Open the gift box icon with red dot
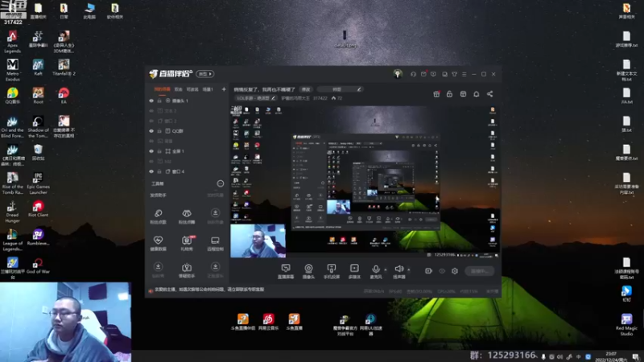Screen dimensions: 644x362 click(x=436, y=94)
